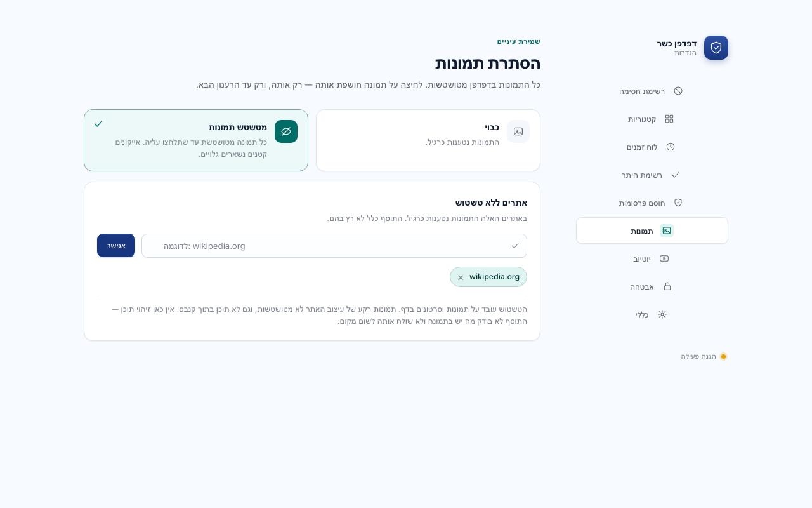Click the הגנה פעילה status indicator
Screen dimensions: 812x508
click(704, 356)
